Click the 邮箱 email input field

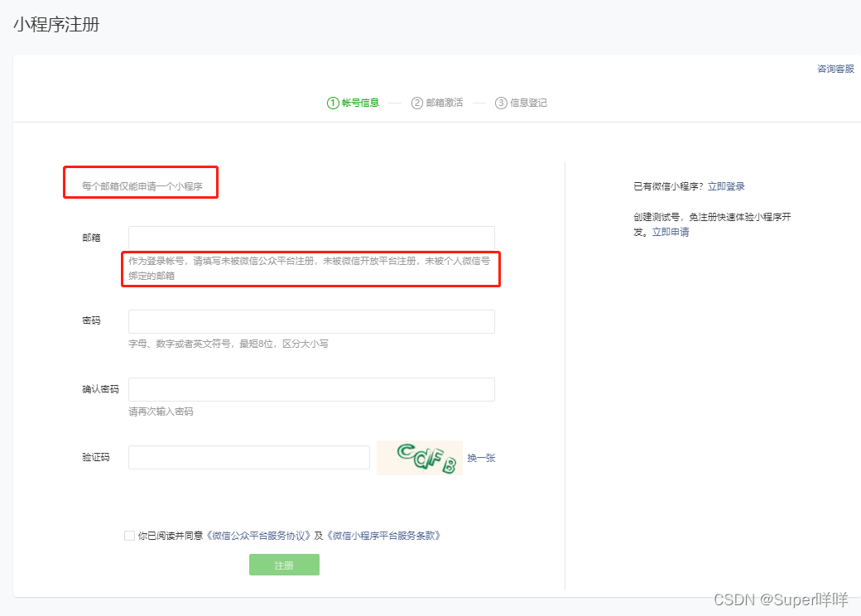(311, 238)
